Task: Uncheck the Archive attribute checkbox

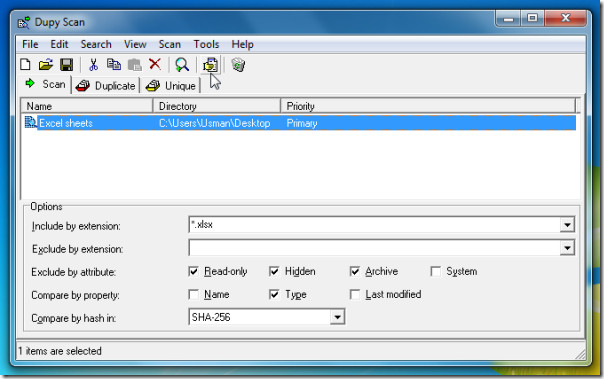Action: pyautogui.click(x=355, y=272)
